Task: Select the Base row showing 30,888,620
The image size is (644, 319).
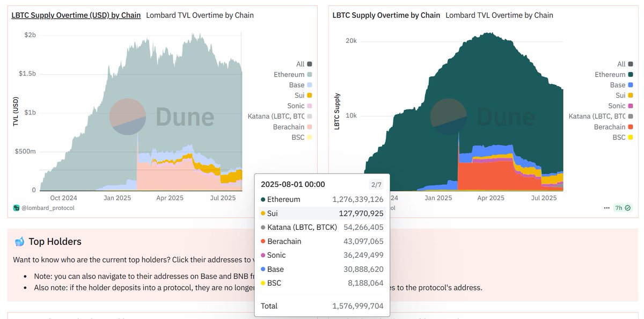Action: (322, 269)
